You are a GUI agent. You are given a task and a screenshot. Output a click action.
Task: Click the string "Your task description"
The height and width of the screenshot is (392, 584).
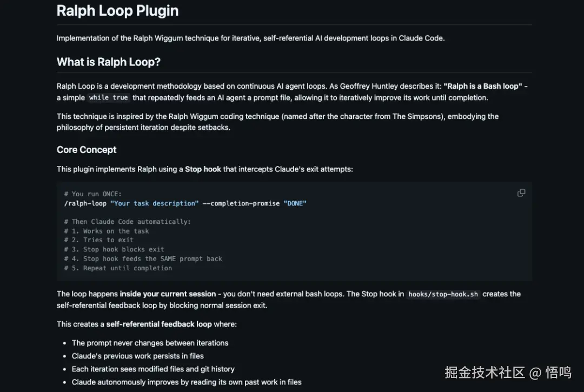pyautogui.click(x=155, y=203)
